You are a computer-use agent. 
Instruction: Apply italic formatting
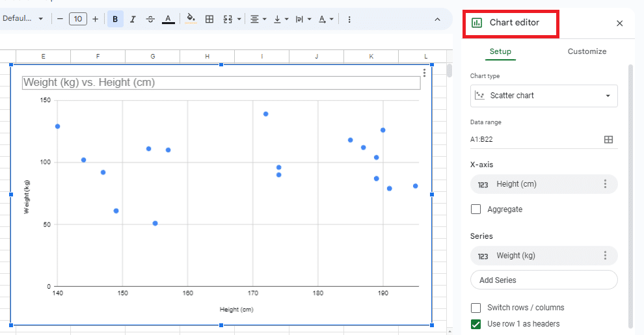click(133, 20)
